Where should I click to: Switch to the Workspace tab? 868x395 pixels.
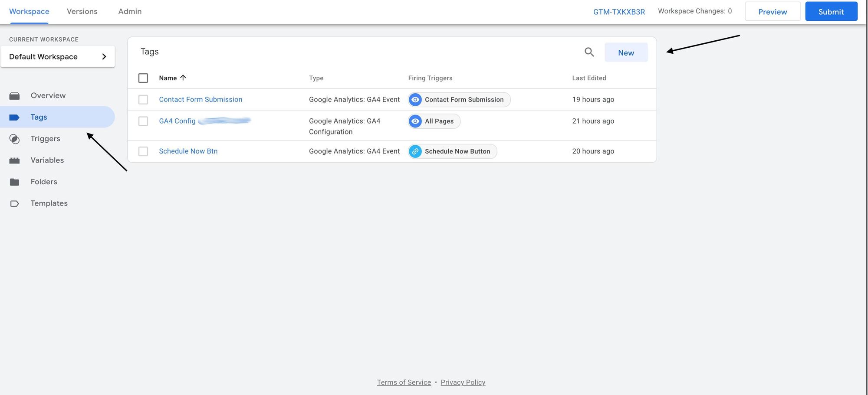coord(29,12)
